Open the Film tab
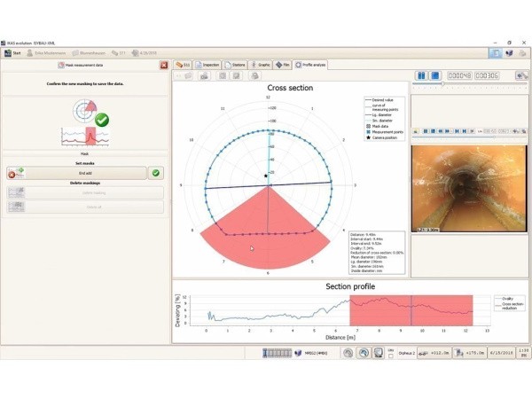The image size is (532, 399). pyautogui.click(x=283, y=65)
